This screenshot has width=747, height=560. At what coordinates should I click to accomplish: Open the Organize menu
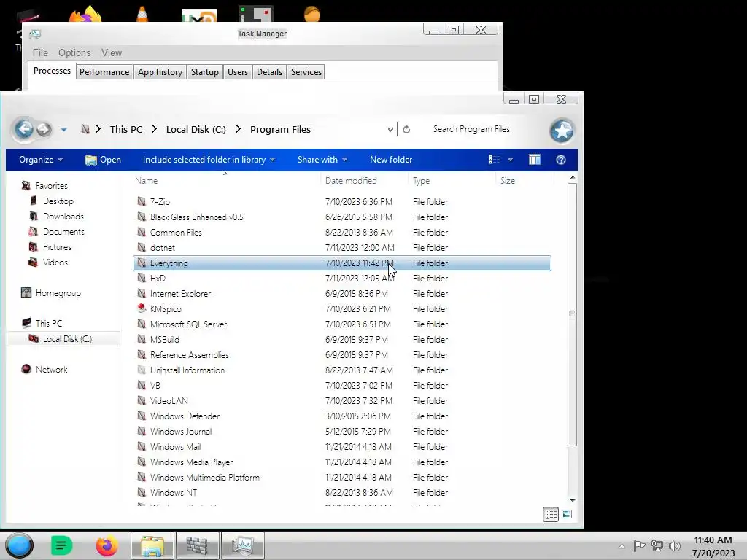(x=41, y=160)
